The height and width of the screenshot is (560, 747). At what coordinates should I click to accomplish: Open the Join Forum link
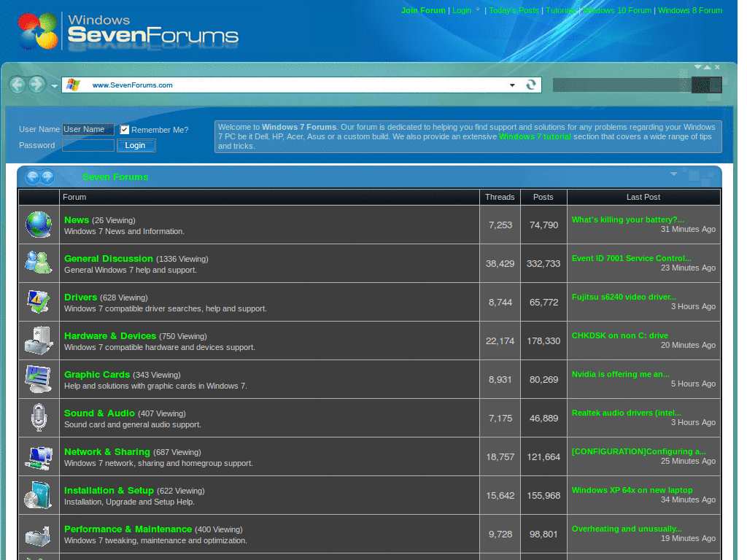click(x=423, y=10)
